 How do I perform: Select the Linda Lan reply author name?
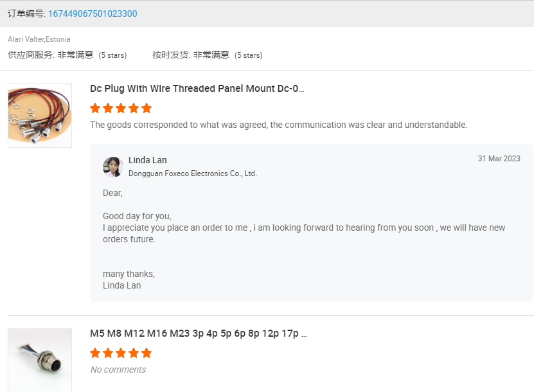(x=147, y=160)
